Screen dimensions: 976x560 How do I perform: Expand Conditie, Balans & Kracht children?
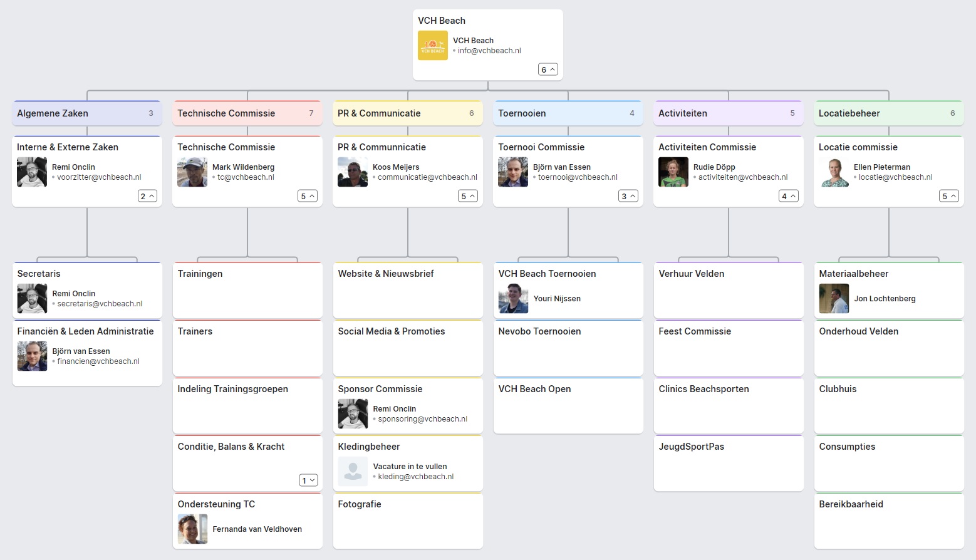tap(308, 480)
